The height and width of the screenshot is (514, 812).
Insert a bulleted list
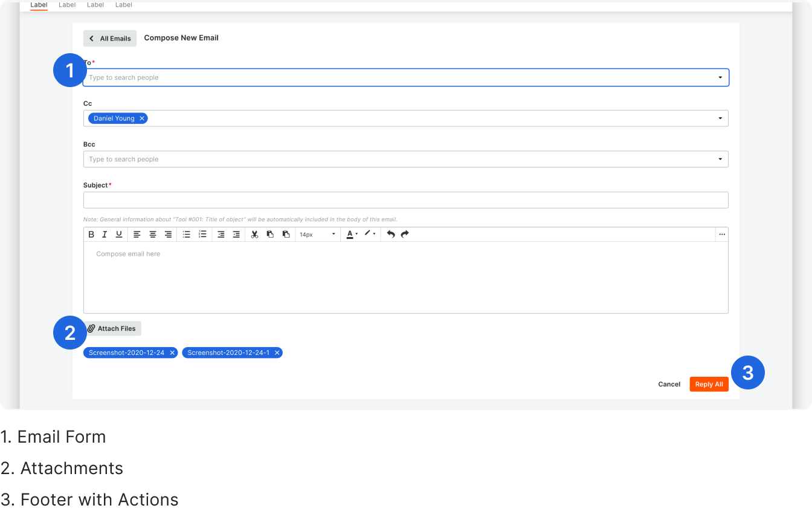point(187,235)
